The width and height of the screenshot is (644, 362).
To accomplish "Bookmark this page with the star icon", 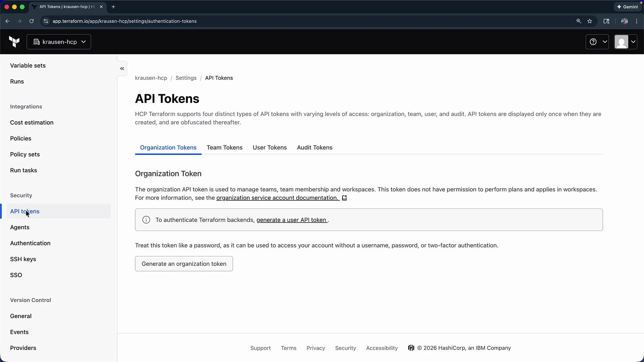I will click(590, 21).
